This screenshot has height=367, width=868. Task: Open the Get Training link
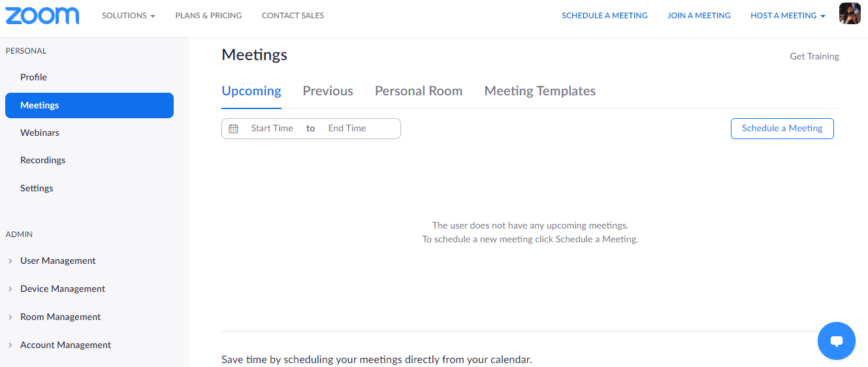[x=814, y=56]
